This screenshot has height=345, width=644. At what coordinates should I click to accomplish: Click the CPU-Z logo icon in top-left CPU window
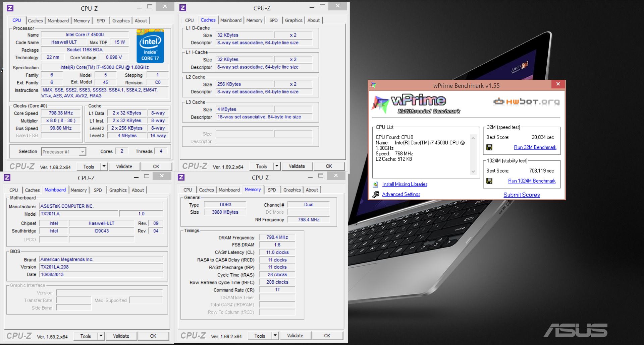[x=10, y=8]
